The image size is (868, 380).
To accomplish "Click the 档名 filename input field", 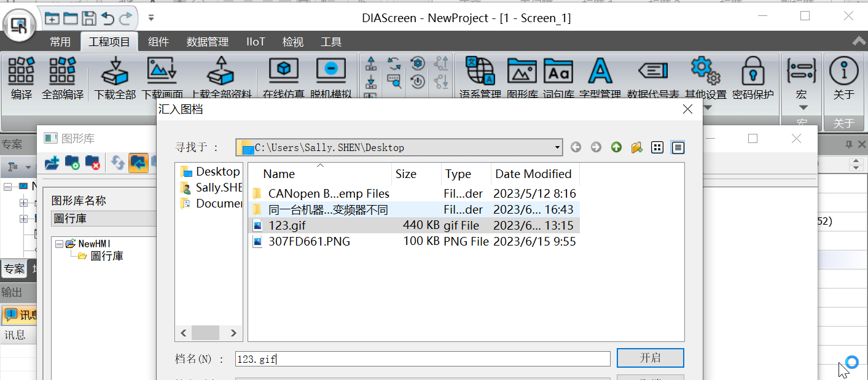I will 423,359.
